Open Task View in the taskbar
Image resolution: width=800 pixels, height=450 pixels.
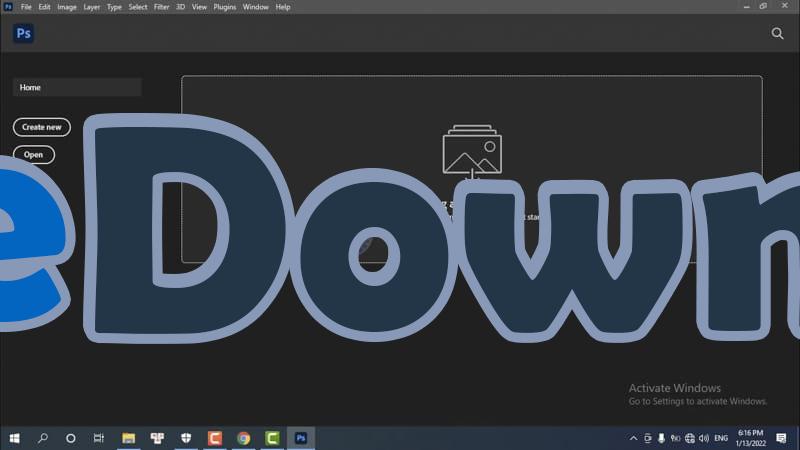(x=99, y=438)
